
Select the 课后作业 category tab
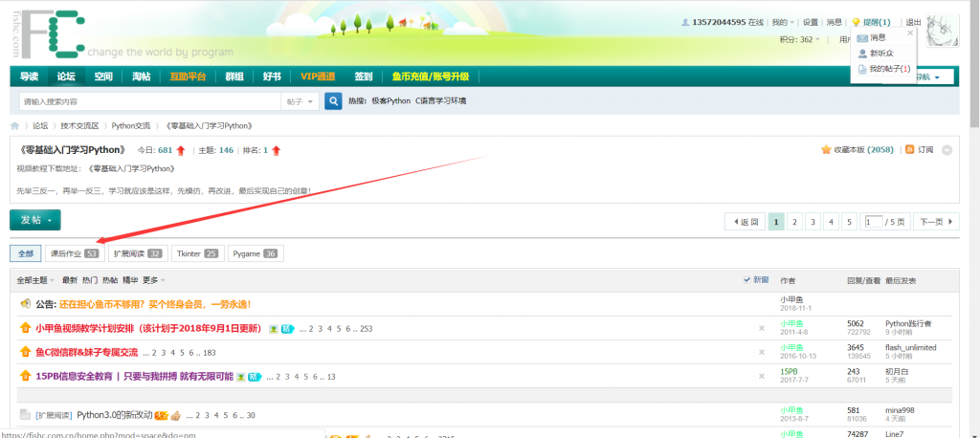click(x=74, y=253)
